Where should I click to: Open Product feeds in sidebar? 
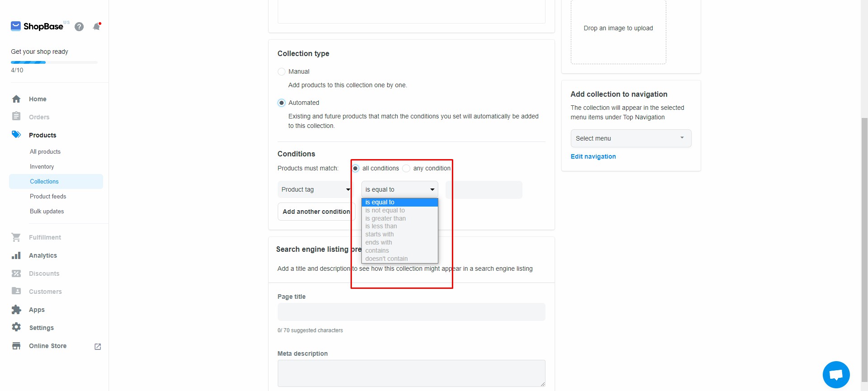click(48, 197)
